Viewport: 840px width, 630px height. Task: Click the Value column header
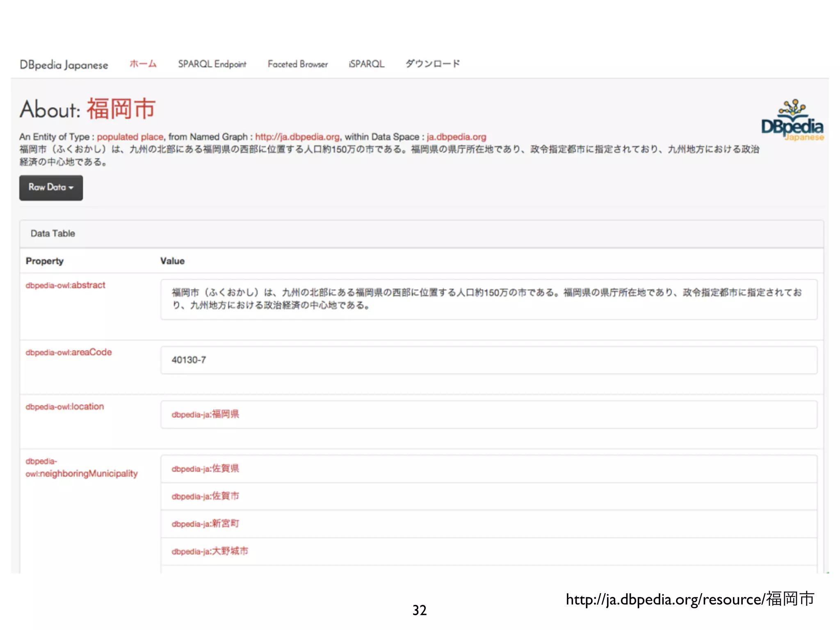(172, 261)
